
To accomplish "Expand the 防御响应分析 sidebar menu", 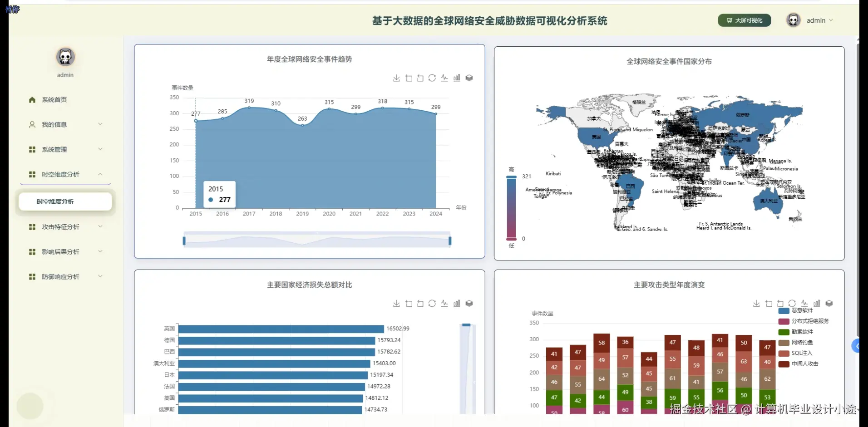I will [x=65, y=277].
